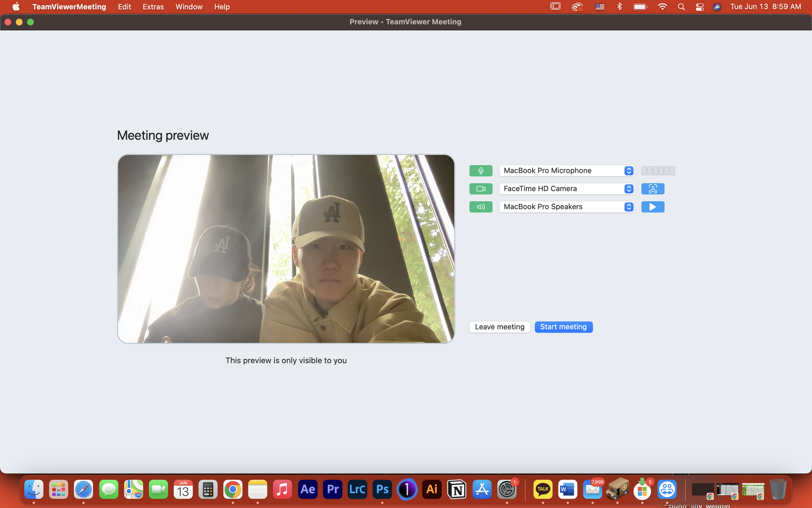Click the Wi-Fi status icon
The width and height of the screenshot is (812, 508).
coord(662,7)
